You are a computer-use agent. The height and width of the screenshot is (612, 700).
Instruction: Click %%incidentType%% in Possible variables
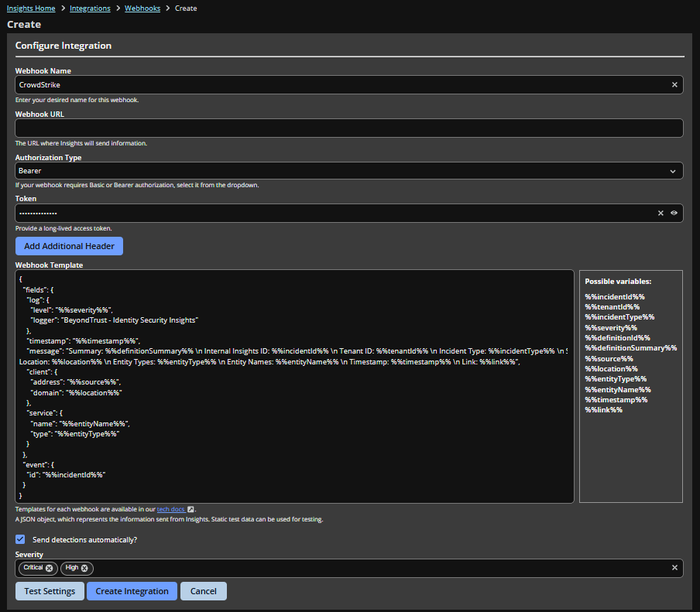click(x=619, y=317)
